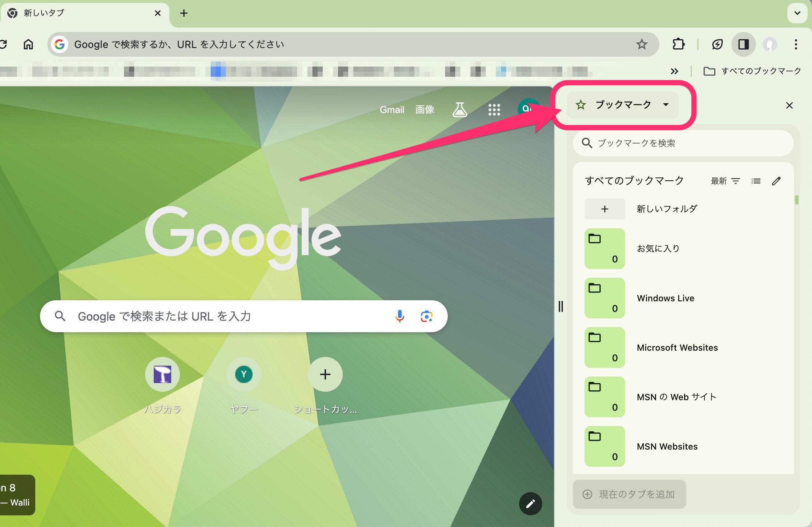
Task: Click the sidebar toggle icon
Action: (742, 44)
